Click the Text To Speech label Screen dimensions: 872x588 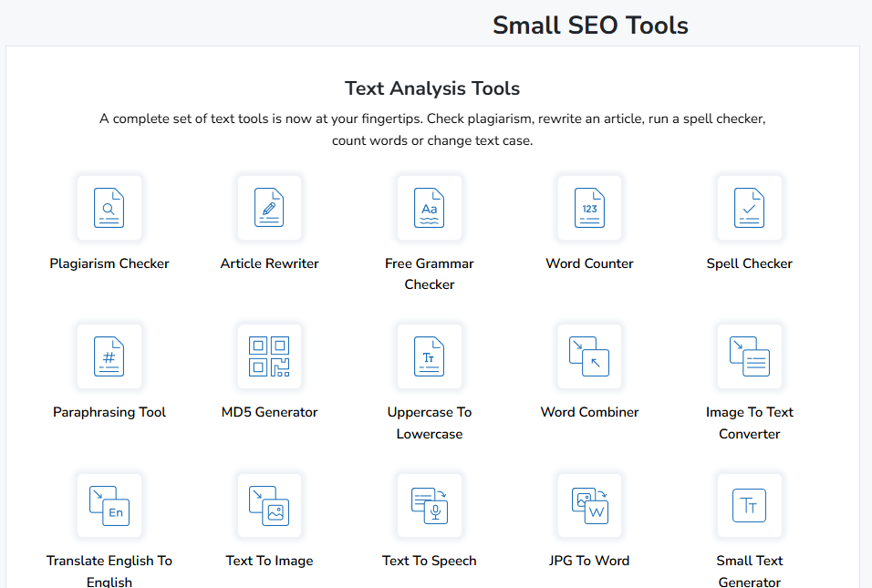[430, 561]
